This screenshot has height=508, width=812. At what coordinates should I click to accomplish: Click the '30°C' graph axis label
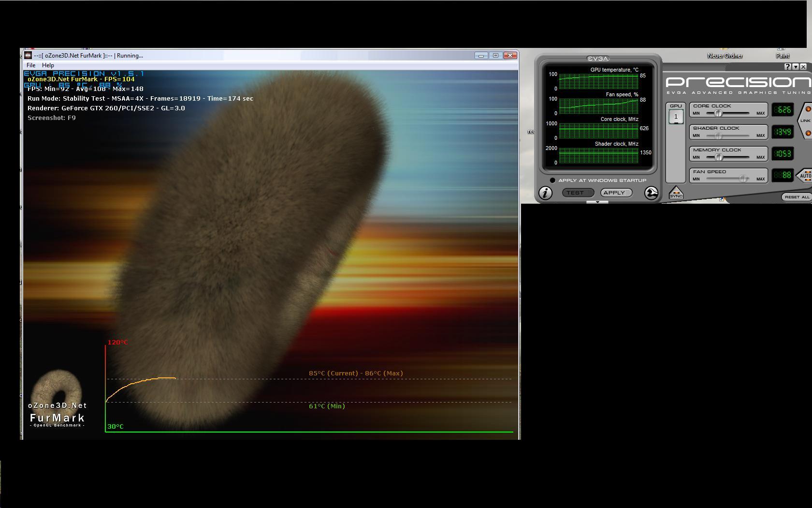116,426
